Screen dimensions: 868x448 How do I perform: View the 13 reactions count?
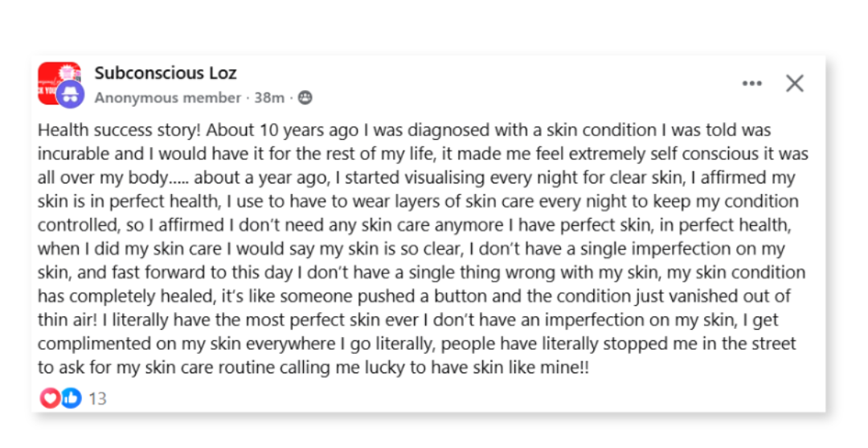[97, 399]
